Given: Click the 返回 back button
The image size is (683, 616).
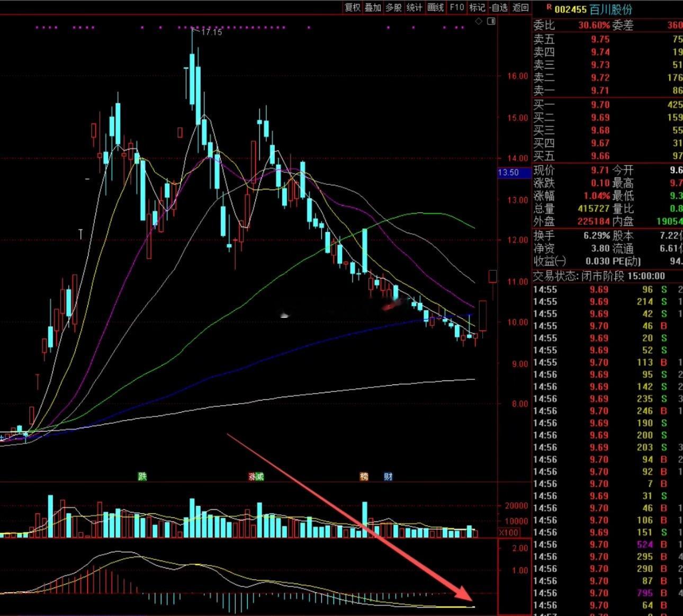Looking at the screenshot, I should click(x=521, y=7).
